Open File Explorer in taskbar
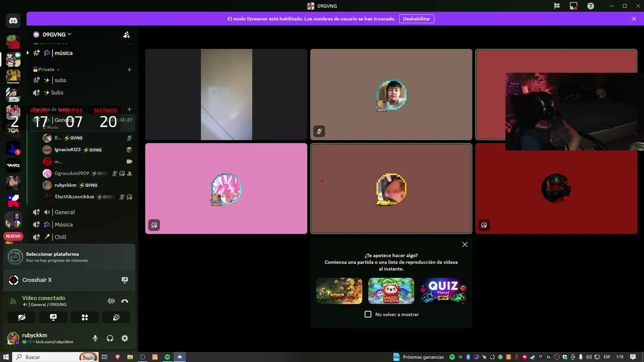Screen dimensions: 644x362 click(130, 357)
